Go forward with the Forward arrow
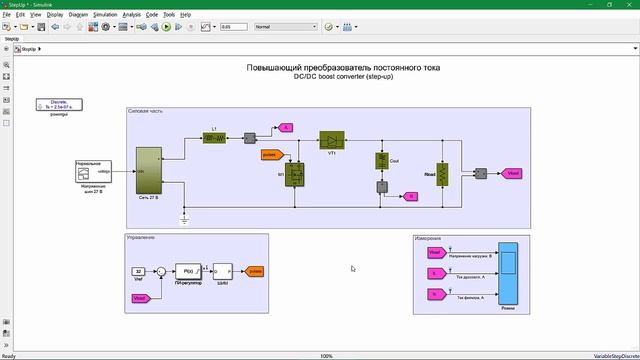This screenshot has width=640, height=360. click(67, 27)
